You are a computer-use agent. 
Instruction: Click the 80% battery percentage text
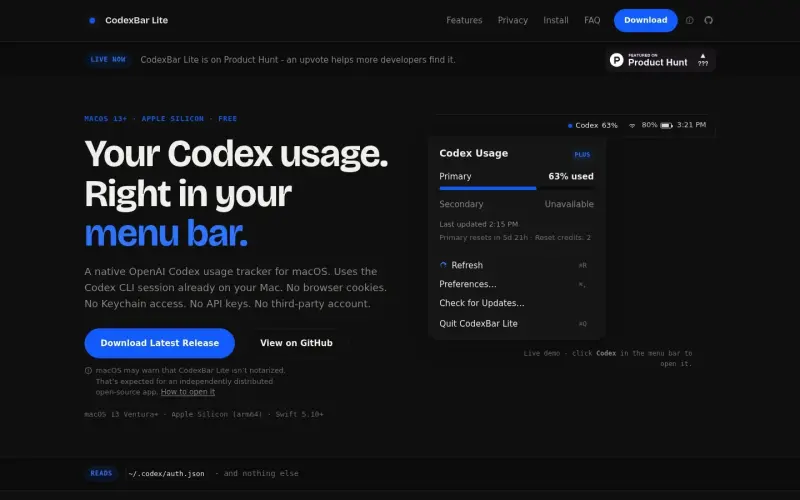649,125
